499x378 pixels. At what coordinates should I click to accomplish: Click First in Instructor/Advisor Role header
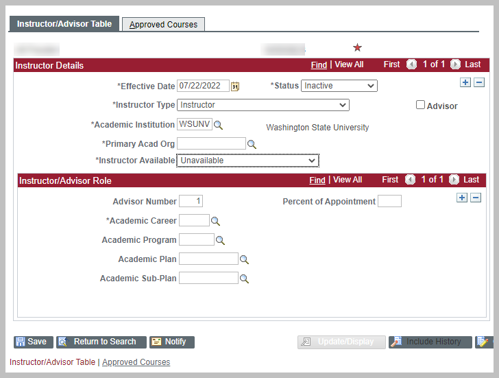390,180
